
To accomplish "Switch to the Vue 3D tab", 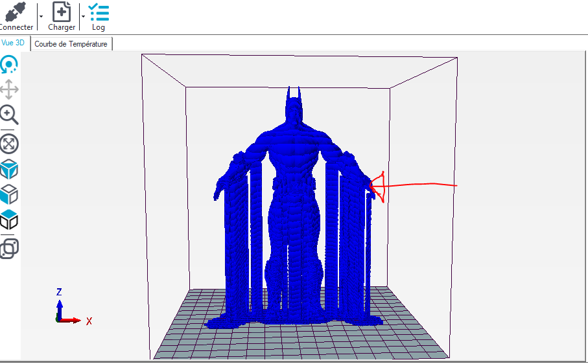I will point(14,43).
